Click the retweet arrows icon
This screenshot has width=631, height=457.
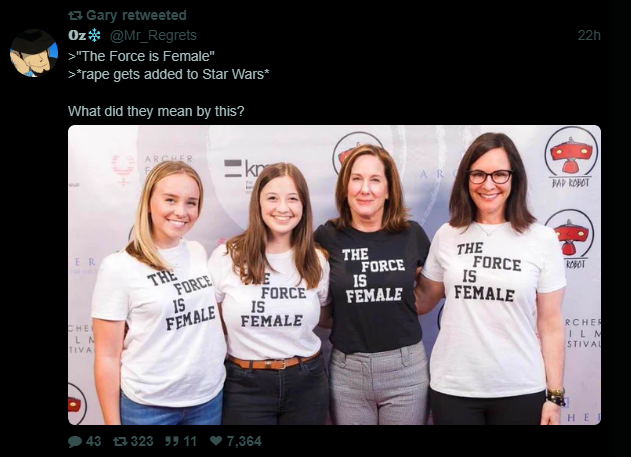pos(120,441)
